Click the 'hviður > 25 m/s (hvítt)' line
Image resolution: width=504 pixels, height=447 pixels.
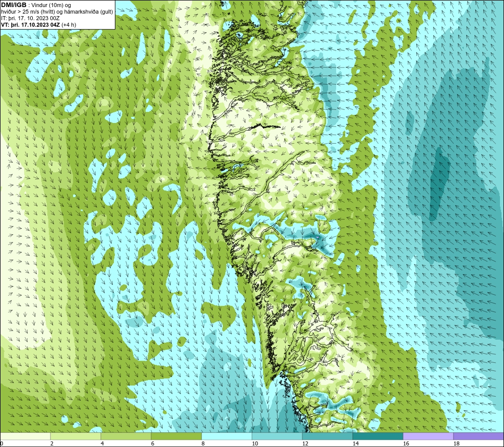pos(27,12)
